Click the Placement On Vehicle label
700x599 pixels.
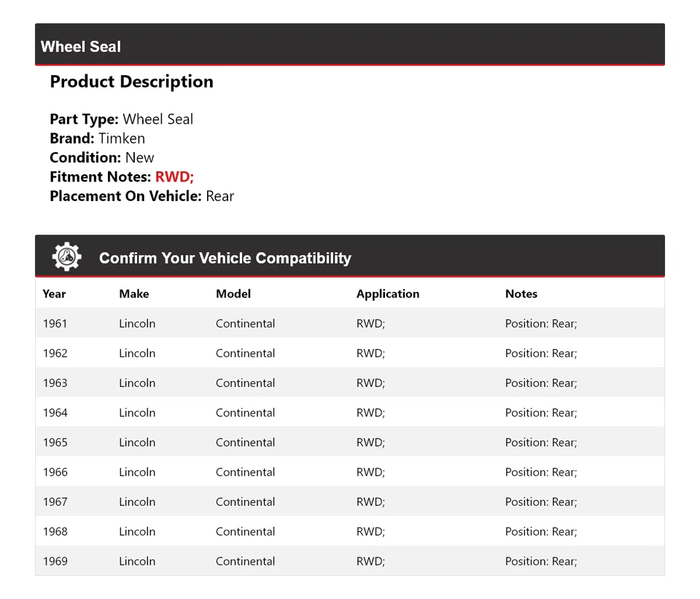point(125,196)
